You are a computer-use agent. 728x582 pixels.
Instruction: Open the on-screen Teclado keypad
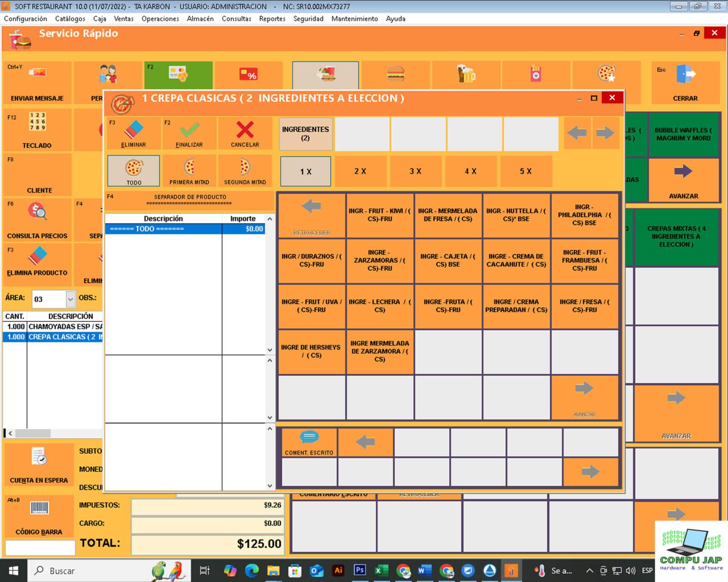click(37, 130)
